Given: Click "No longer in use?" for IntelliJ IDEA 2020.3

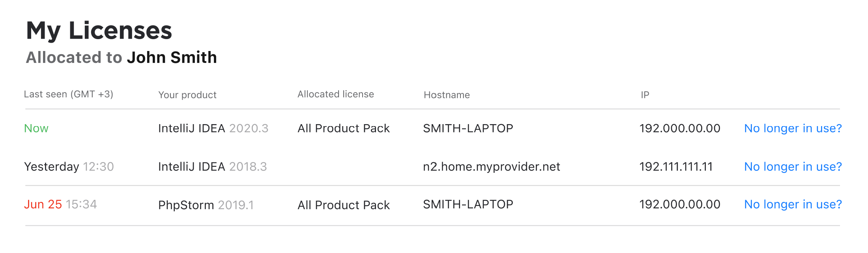Looking at the screenshot, I should point(793,128).
